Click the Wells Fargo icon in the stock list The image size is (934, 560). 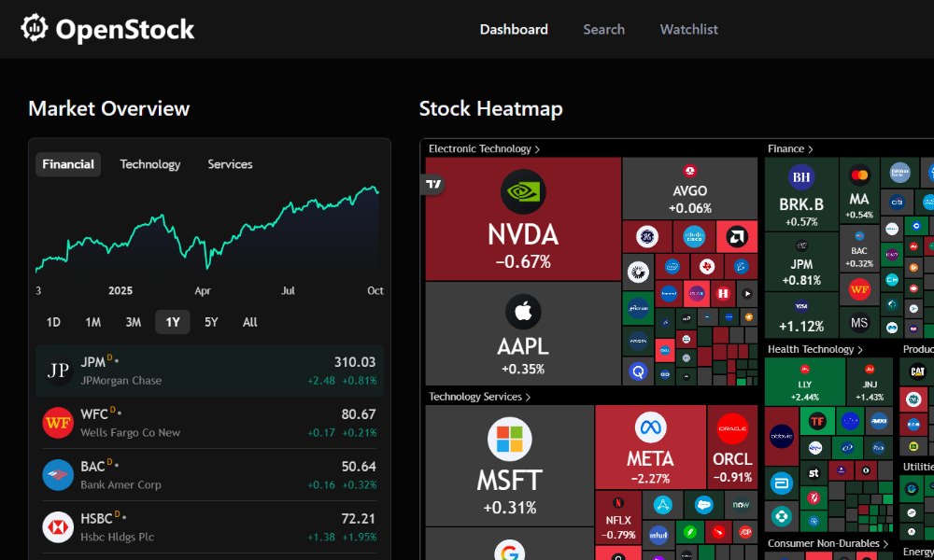coord(58,422)
